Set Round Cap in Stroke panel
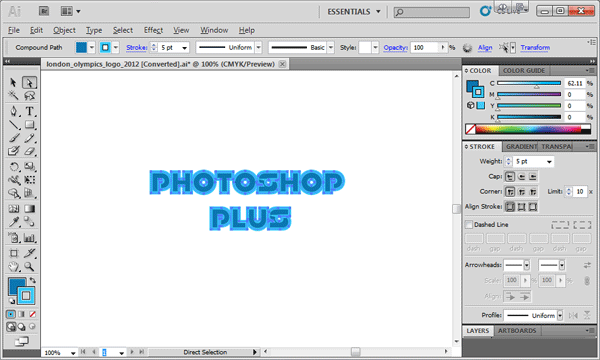Image resolution: width=600 pixels, height=360 pixels. (522, 176)
